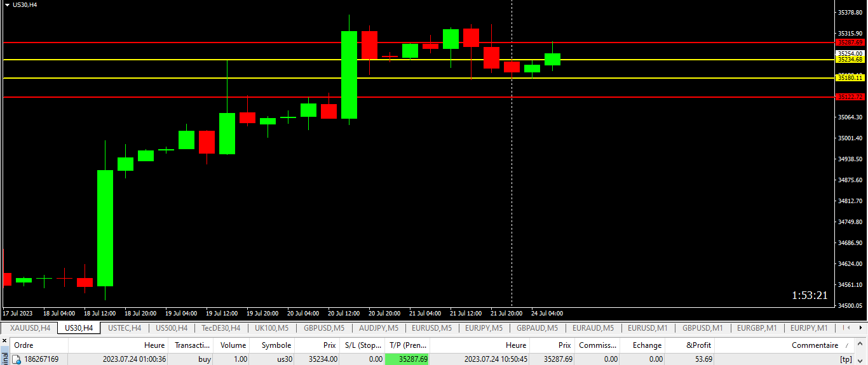Select the red 35287.69 price label
This screenshot has height=365, width=868.
click(850, 43)
